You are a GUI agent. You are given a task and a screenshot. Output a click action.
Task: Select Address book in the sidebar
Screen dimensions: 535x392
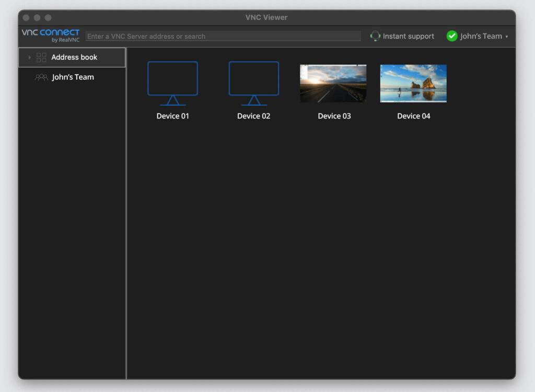coord(74,57)
